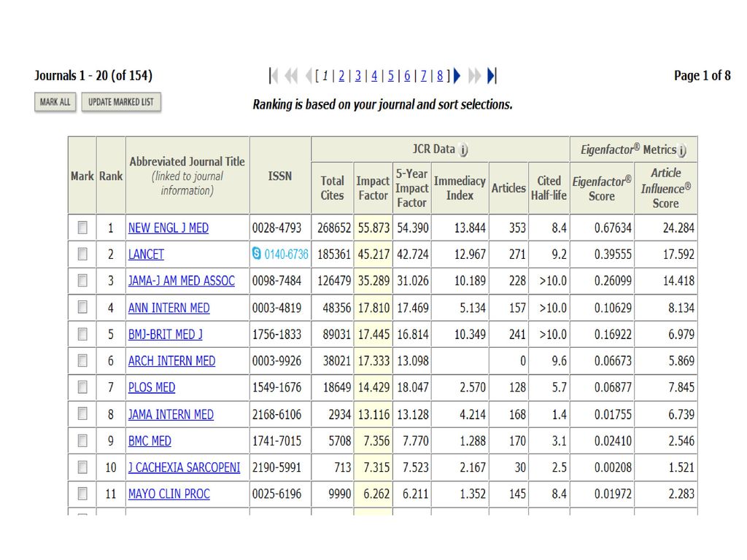The width and height of the screenshot is (747, 560).
Task: Click the Eigenfactor Score column header
Action: pyautogui.click(x=602, y=189)
